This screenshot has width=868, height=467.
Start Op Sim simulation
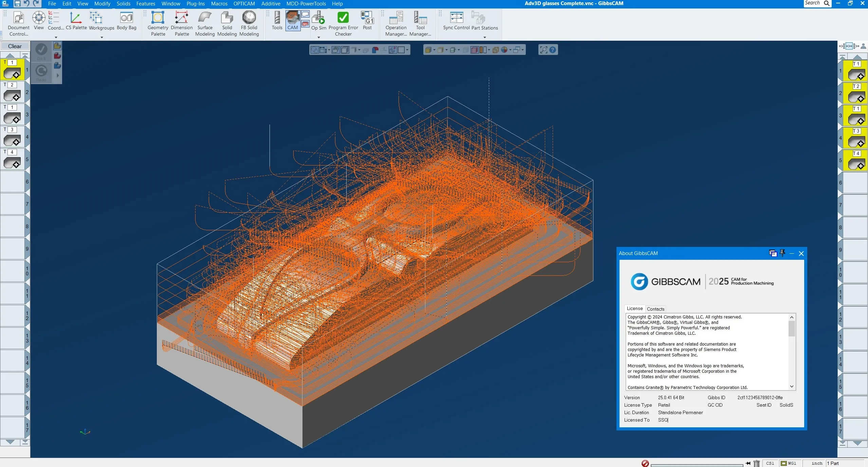pyautogui.click(x=318, y=21)
